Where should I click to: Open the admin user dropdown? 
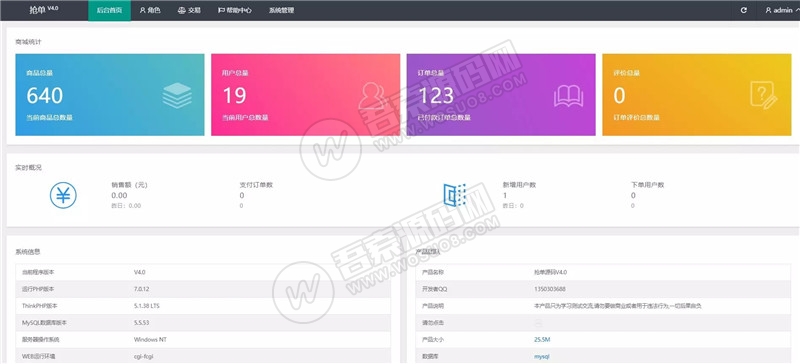point(782,10)
